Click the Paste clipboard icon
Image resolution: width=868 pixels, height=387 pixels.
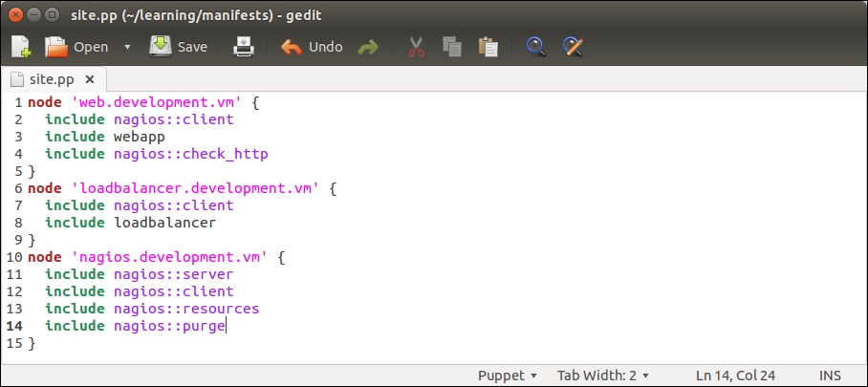[488, 47]
